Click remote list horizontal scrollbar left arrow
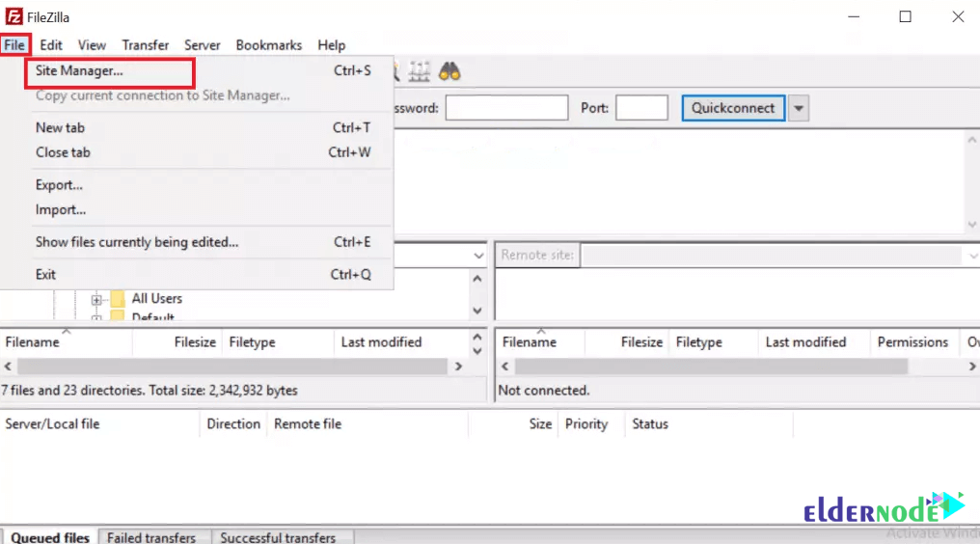 [x=505, y=367]
